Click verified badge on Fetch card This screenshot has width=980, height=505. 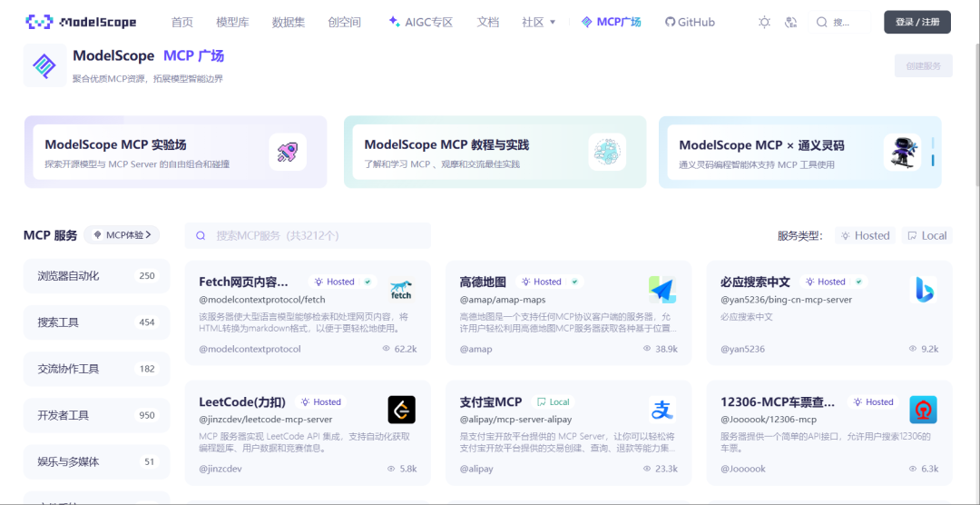pos(367,282)
